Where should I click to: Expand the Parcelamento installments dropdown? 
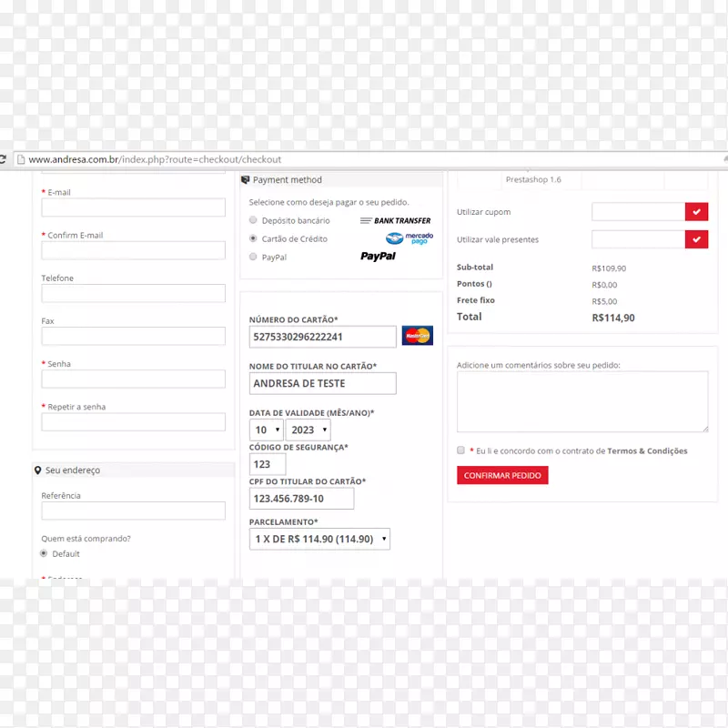click(319, 539)
